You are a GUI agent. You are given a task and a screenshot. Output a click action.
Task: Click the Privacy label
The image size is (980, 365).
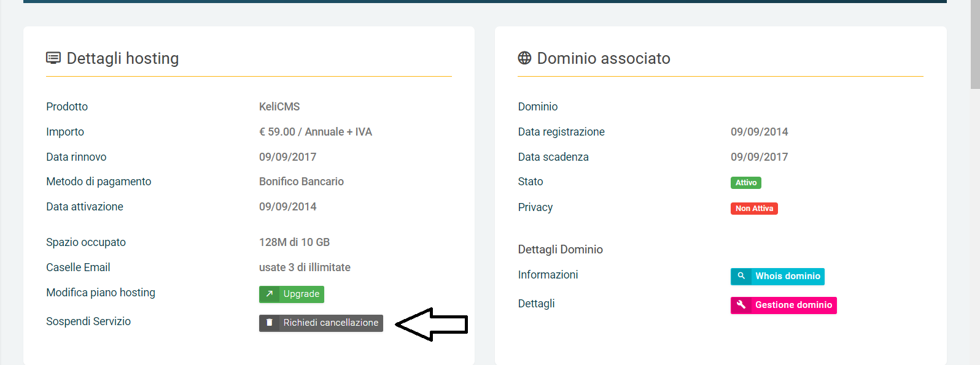535,207
